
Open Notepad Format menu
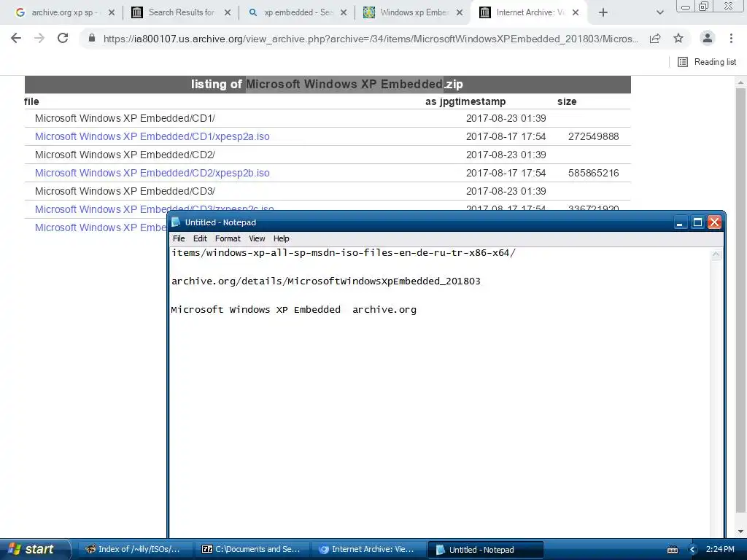tap(228, 238)
